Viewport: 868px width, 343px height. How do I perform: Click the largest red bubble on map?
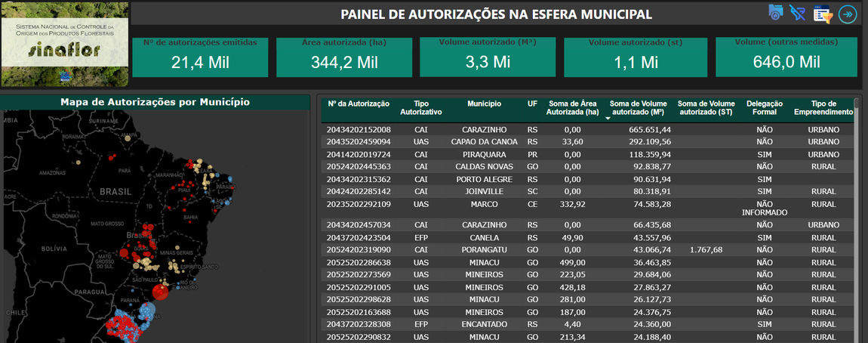pos(161,292)
